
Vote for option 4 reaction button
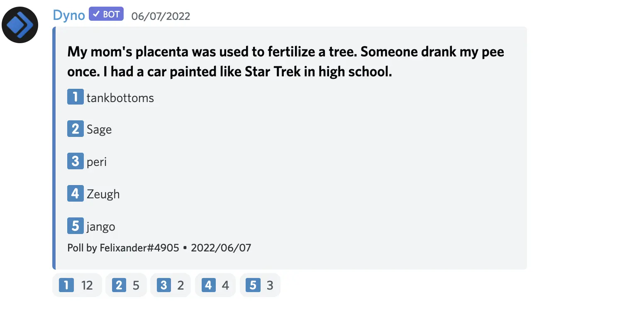coord(215,285)
